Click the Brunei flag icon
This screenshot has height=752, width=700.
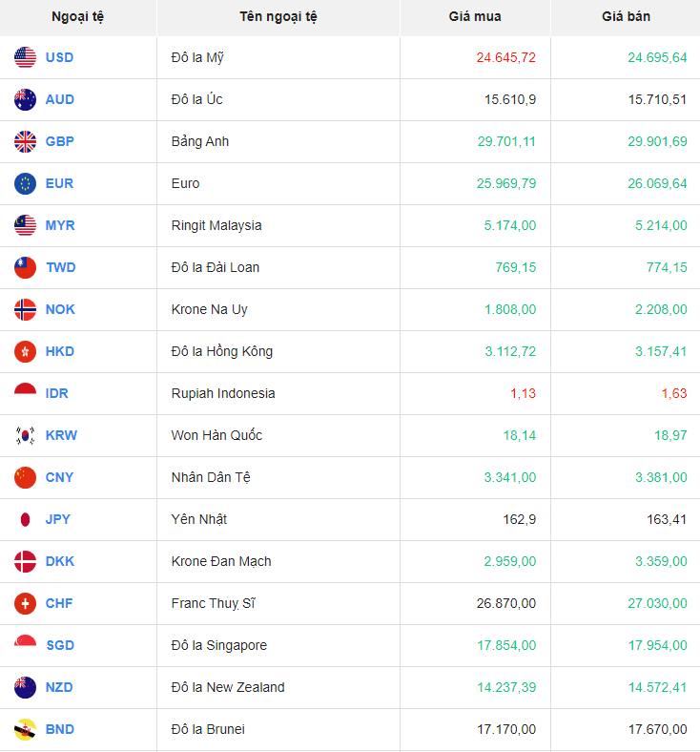click(26, 729)
